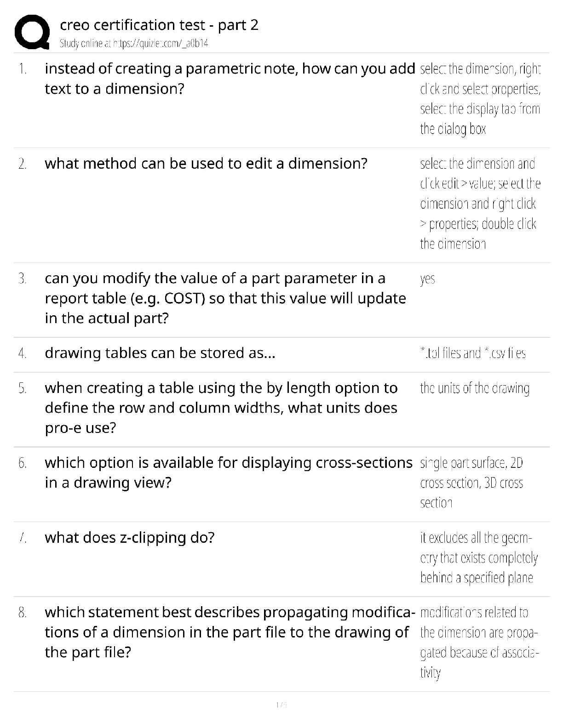Click "drawing tables can be stored as..." question

pyautogui.click(x=160, y=353)
